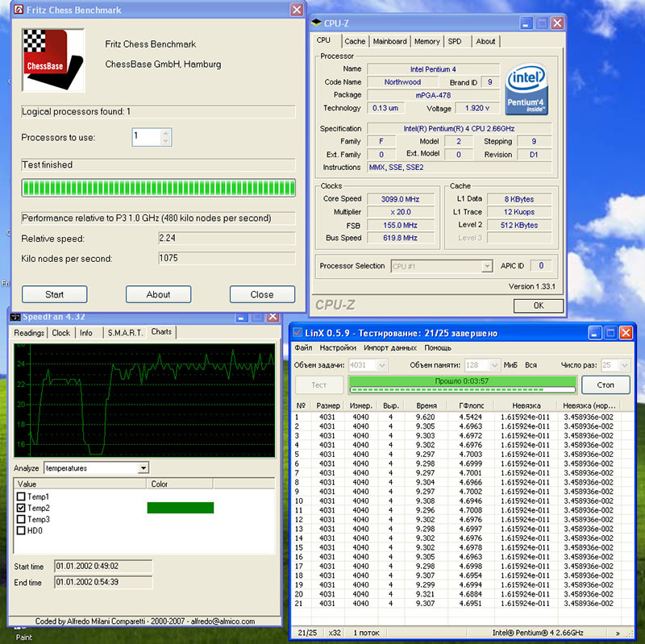645x644 pixels.
Task: Switch to the Memory tab in CPU-Z
Action: [x=427, y=41]
